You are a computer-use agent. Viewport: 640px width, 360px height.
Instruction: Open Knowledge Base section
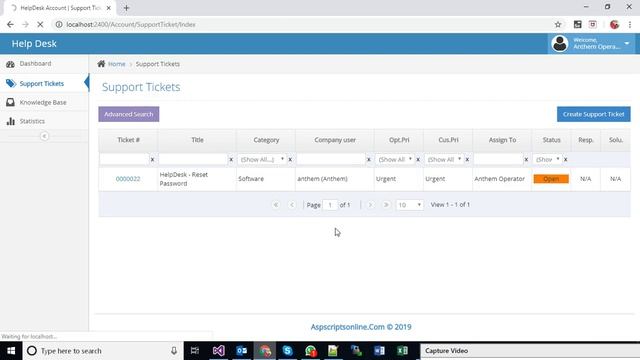tap(44, 102)
